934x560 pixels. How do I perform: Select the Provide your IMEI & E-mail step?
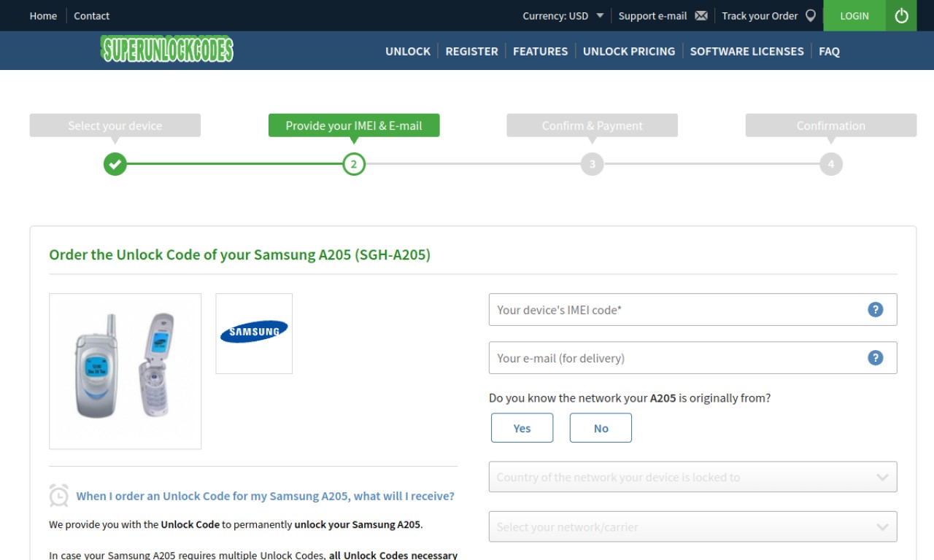point(354,125)
